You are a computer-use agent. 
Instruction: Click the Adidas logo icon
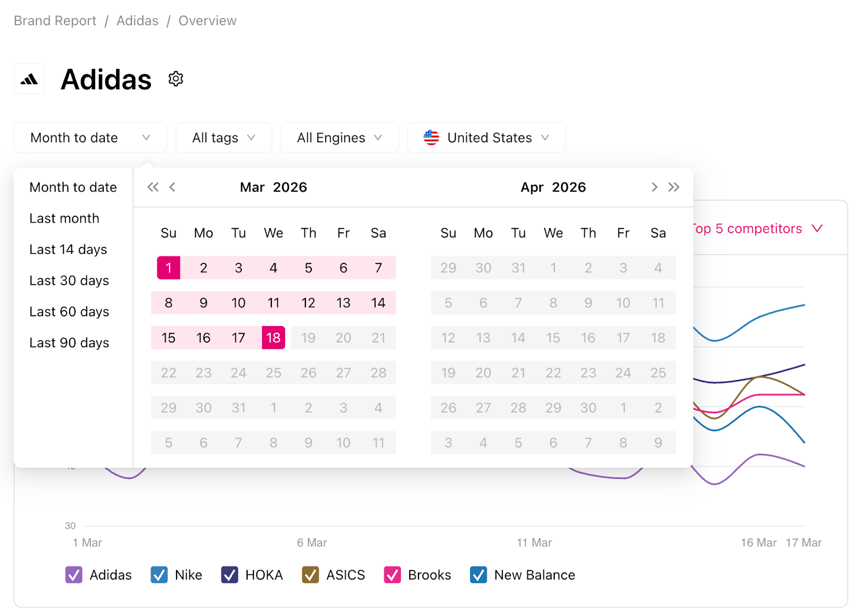pos(29,80)
